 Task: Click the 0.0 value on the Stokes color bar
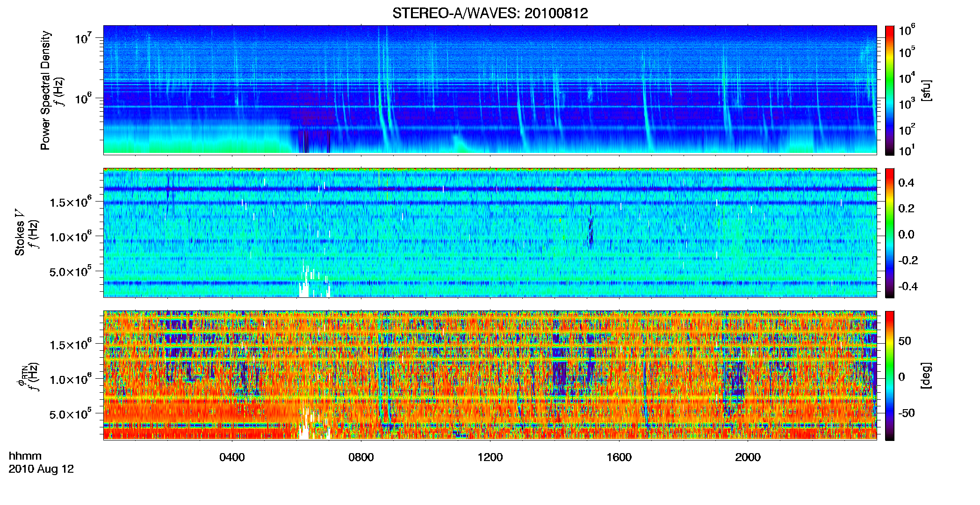pos(906,234)
